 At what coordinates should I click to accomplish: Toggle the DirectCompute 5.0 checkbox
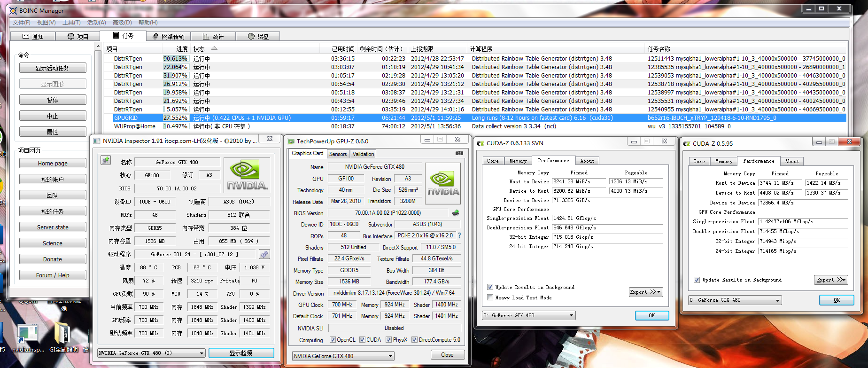[414, 340]
